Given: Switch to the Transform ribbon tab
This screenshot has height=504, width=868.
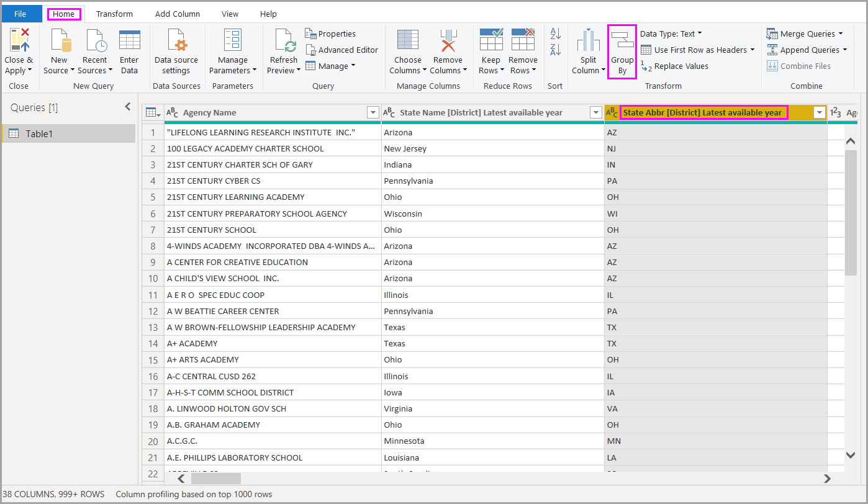Looking at the screenshot, I should coord(114,13).
